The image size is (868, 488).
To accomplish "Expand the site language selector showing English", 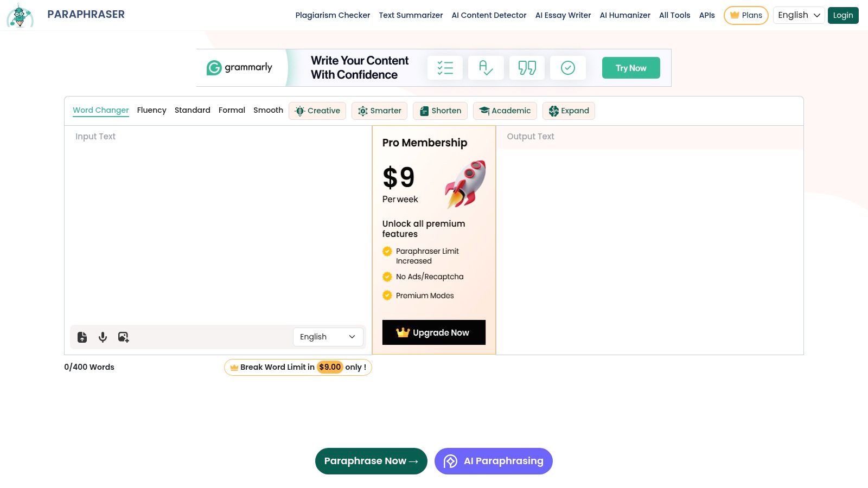I will click(799, 15).
